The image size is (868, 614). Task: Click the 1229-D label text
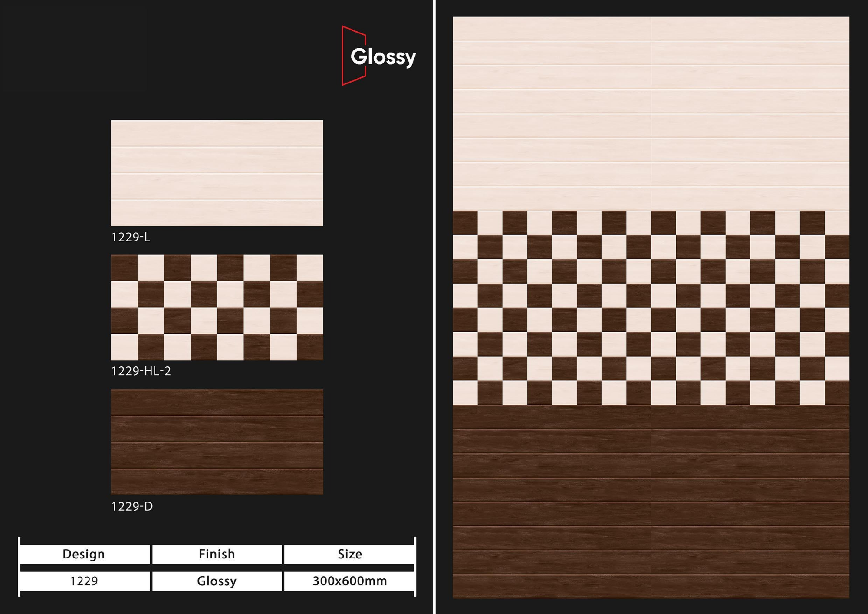point(132,506)
